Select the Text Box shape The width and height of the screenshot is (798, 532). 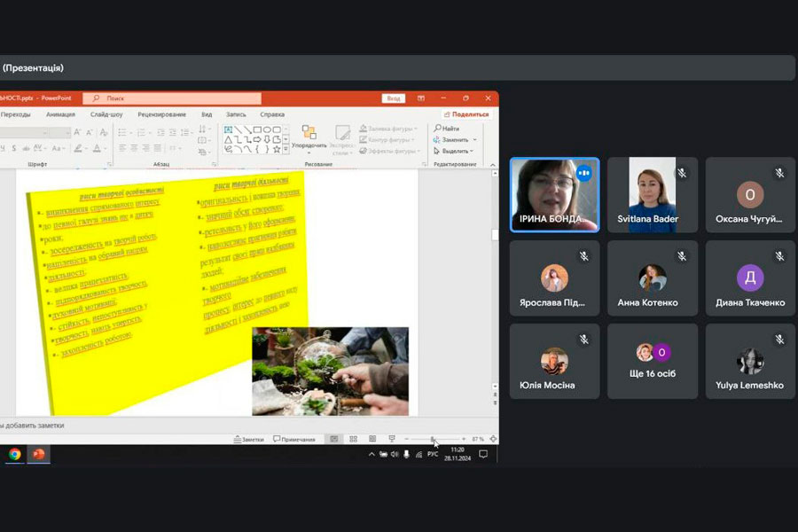coord(229,129)
